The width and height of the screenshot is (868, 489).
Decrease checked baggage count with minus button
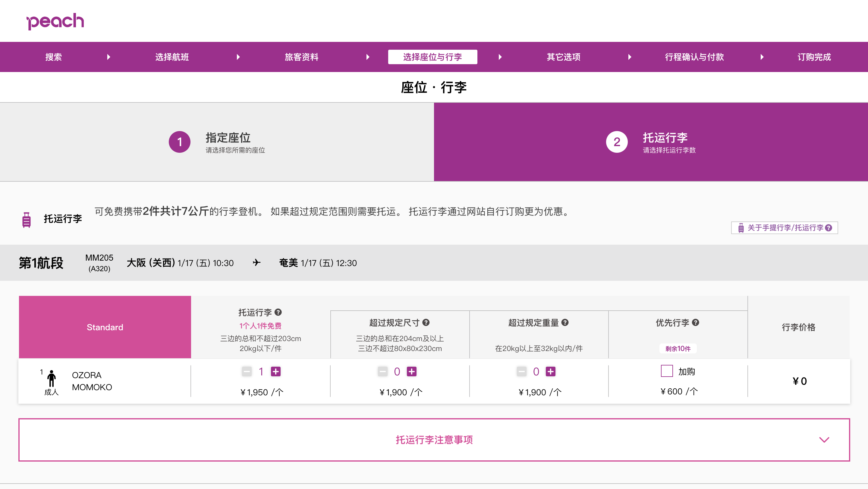point(247,371)
